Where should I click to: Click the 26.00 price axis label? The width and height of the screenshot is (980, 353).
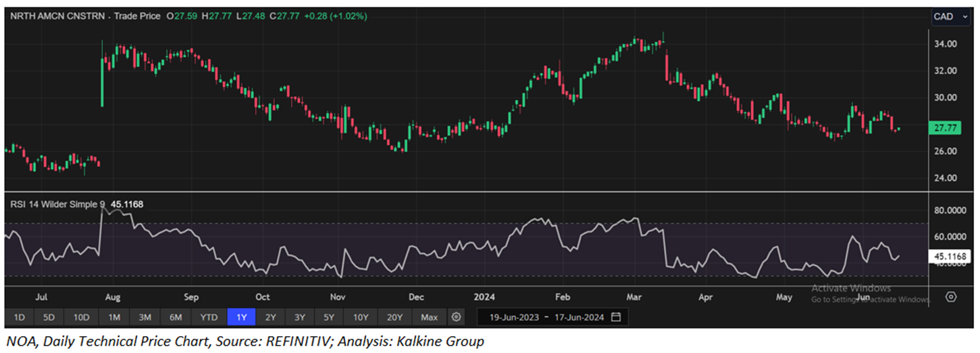[946, 151]
